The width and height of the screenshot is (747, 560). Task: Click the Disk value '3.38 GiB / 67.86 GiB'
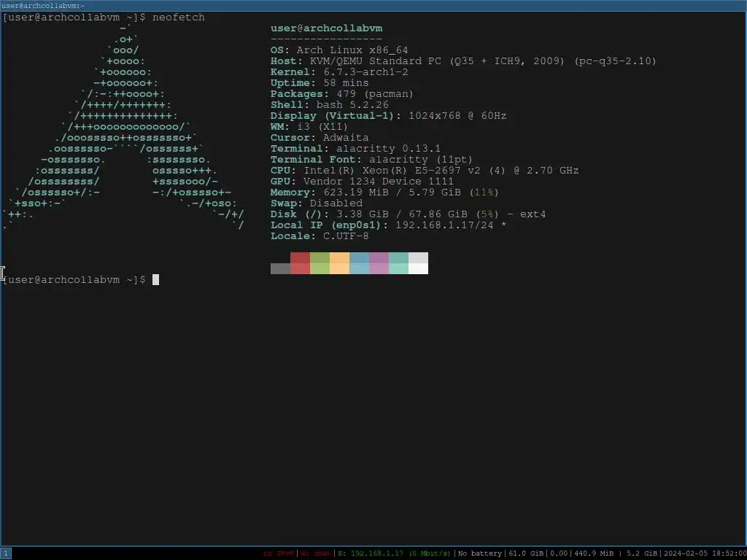[402, 214]
